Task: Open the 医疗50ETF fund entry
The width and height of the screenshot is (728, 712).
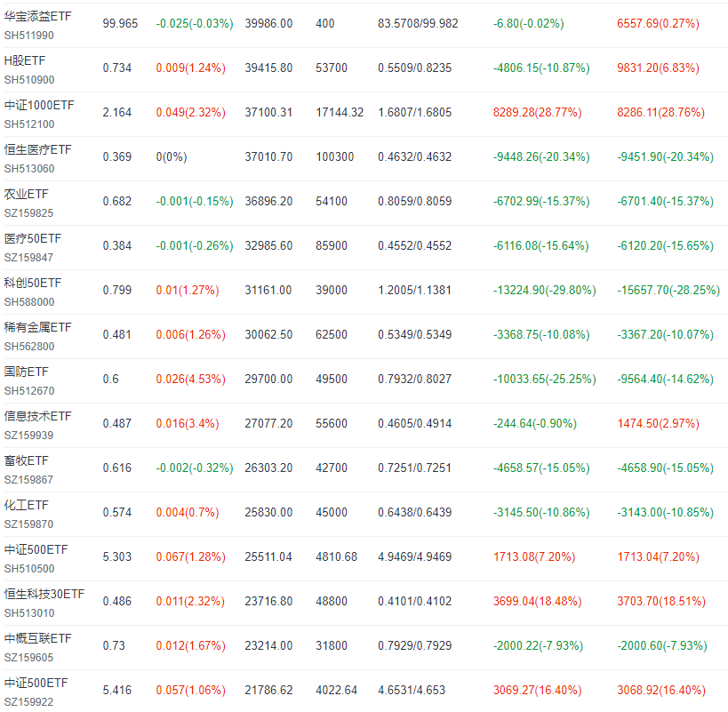Action: pos(33,238)
